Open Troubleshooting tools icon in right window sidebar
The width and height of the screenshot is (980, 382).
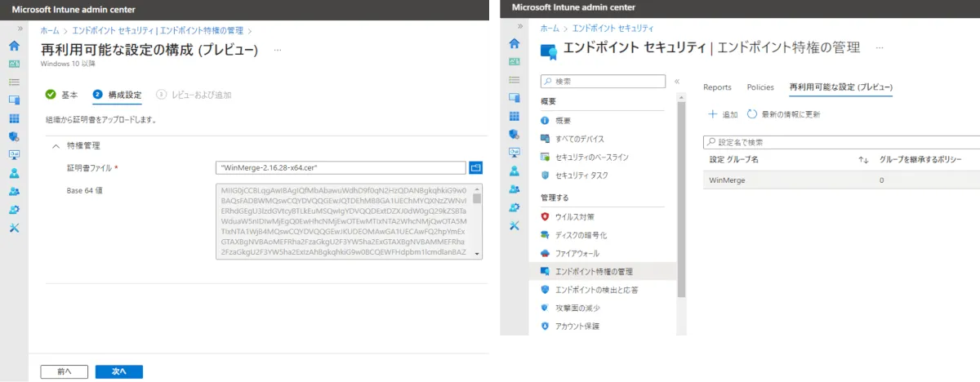(514, 225)
